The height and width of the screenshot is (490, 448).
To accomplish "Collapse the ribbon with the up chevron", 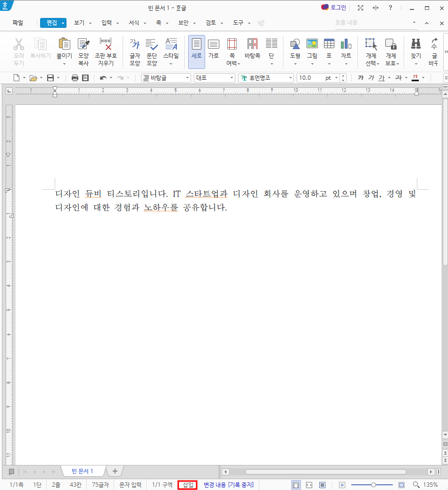I will [x=427, y=23].
